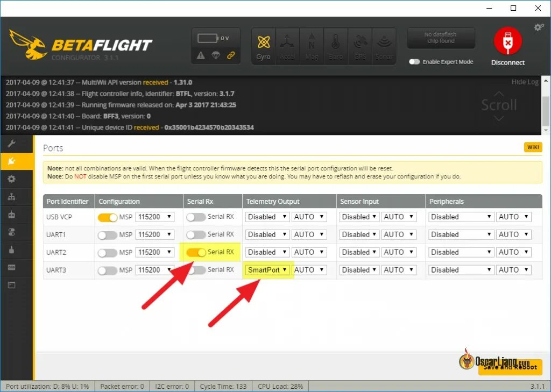This screenshot has height=392, width=551.
Task: Click the Port utilization status bar entry
Action: point(47,387)
